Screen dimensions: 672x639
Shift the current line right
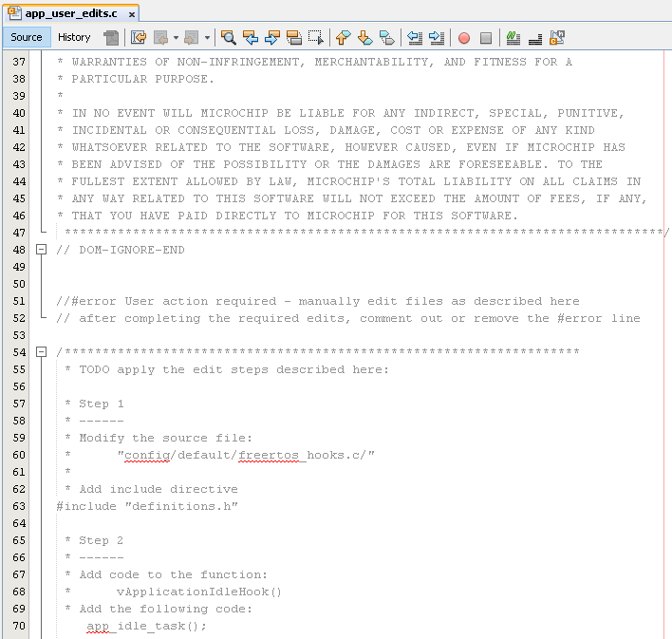(x=437, y=38)
